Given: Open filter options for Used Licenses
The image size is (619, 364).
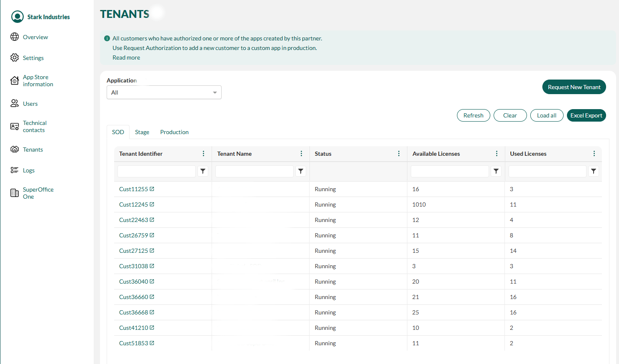Looking at the screenshot, I should pyautogui.click(x=594, y=171).
